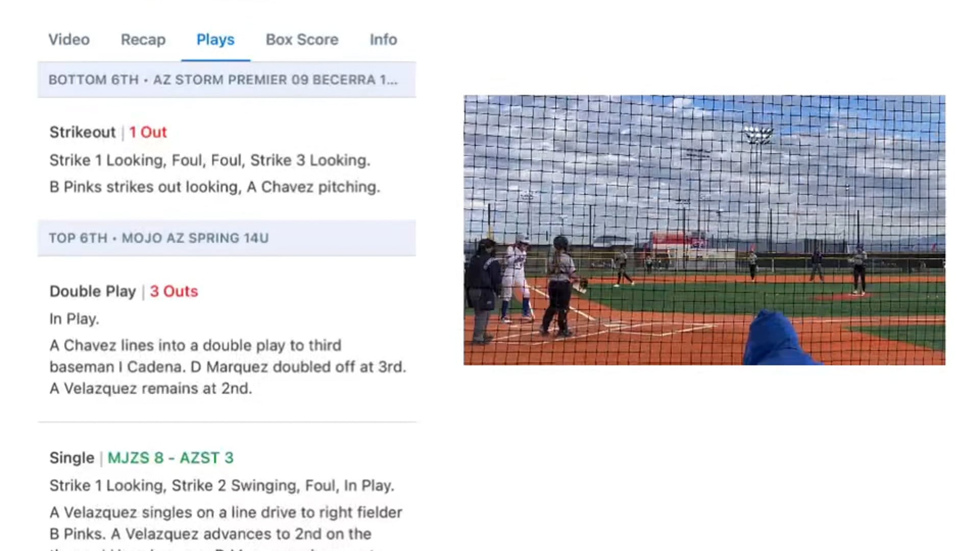Click the strikeout pitch sequence line

210,161
